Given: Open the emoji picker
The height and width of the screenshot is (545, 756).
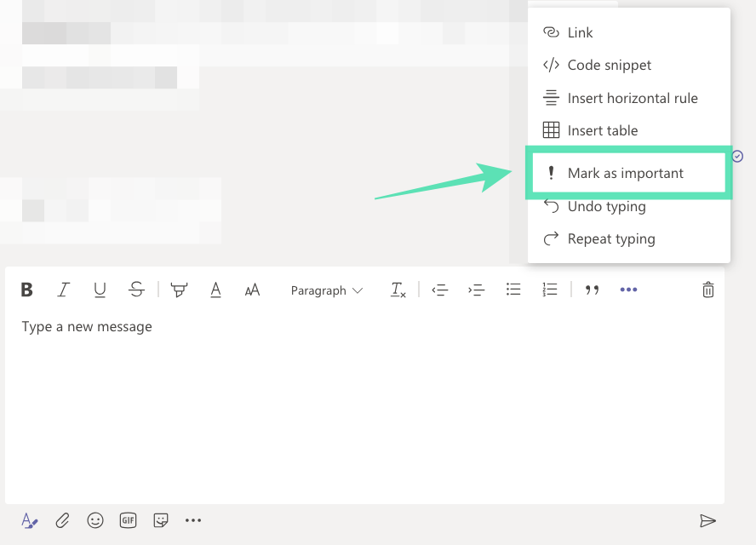Looking at the screenshot, I should pyautogui.click(x=95, y=520).
